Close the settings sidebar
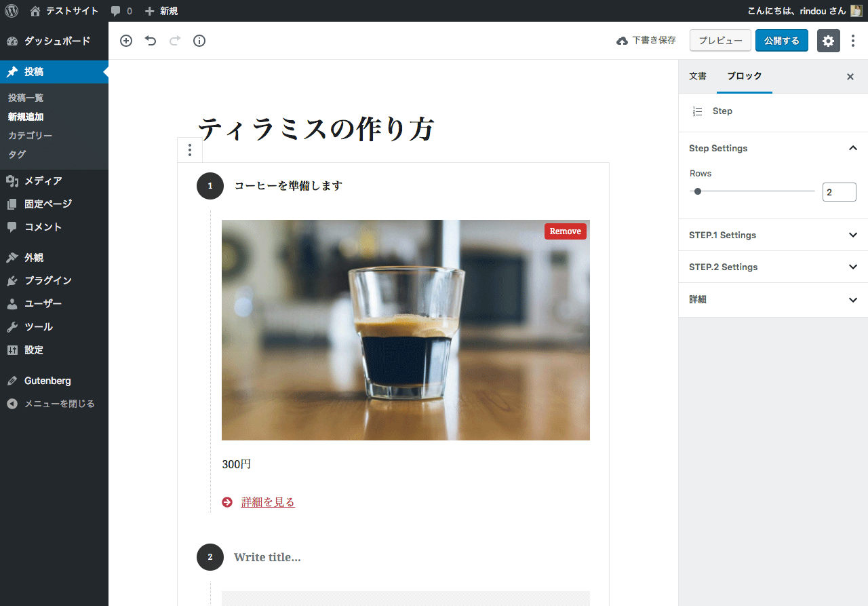Viewport: 868px width, 606px height. click(x=850, y=77)
